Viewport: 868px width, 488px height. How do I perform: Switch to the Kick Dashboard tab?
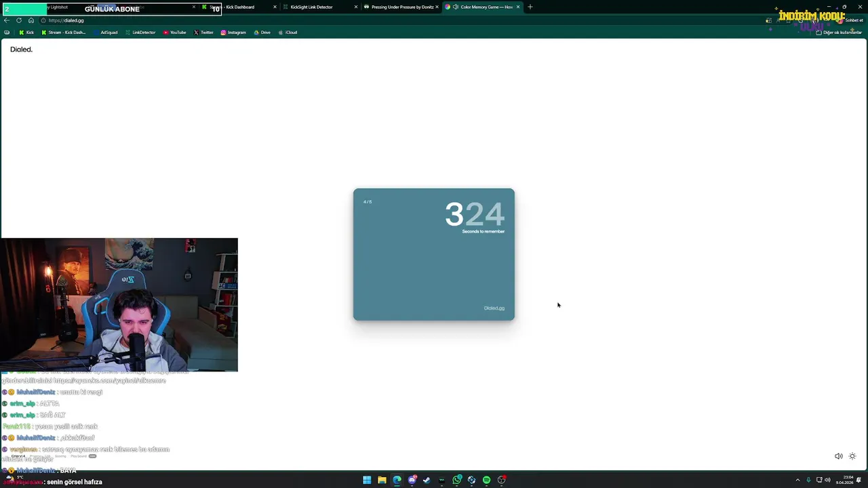point(239,7)
